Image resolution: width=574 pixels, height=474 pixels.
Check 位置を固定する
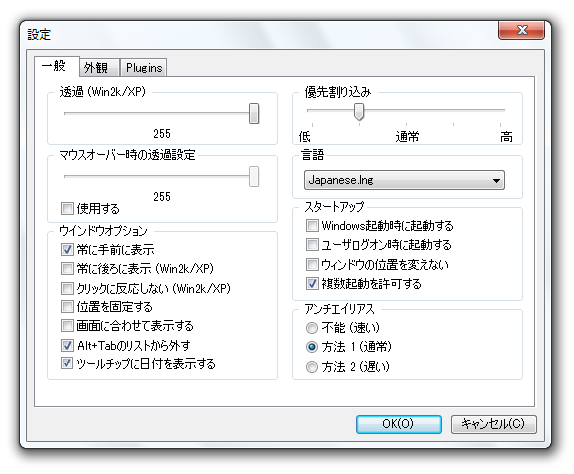tap(67, 306)
